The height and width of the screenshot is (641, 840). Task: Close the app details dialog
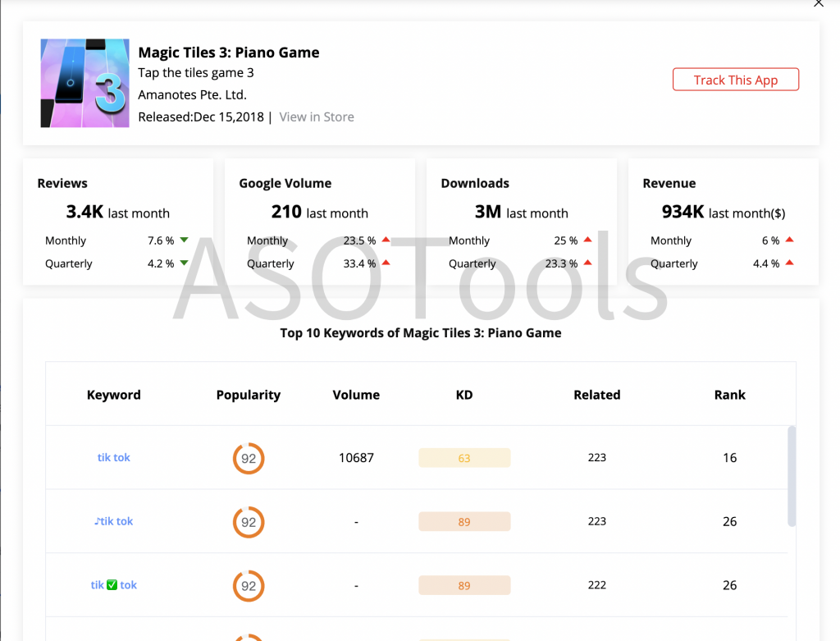click(x=819, y=3)
